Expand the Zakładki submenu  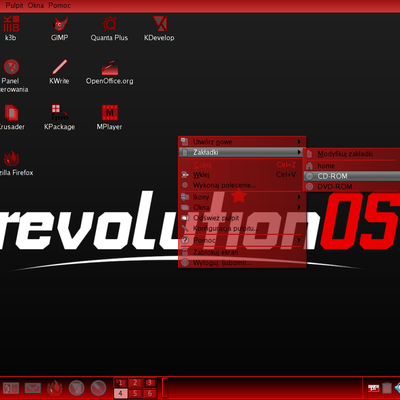pyautogui.click(x=242, y=152)
